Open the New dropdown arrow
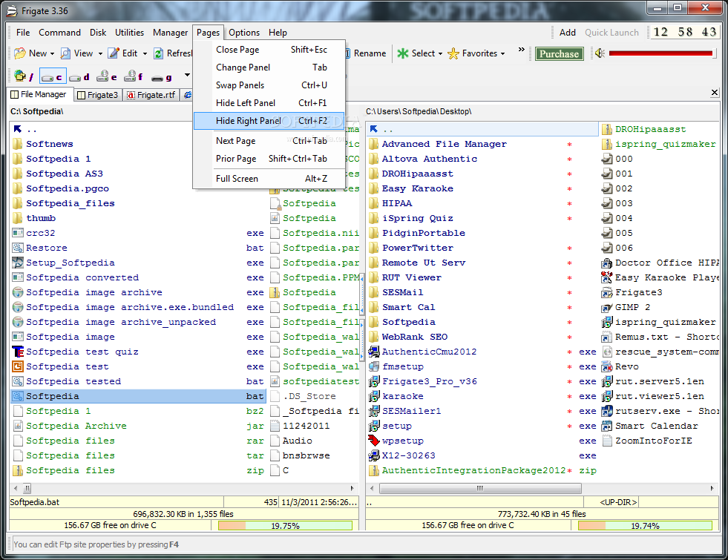This screenshot has height=560, width=728. coord(52,54)
